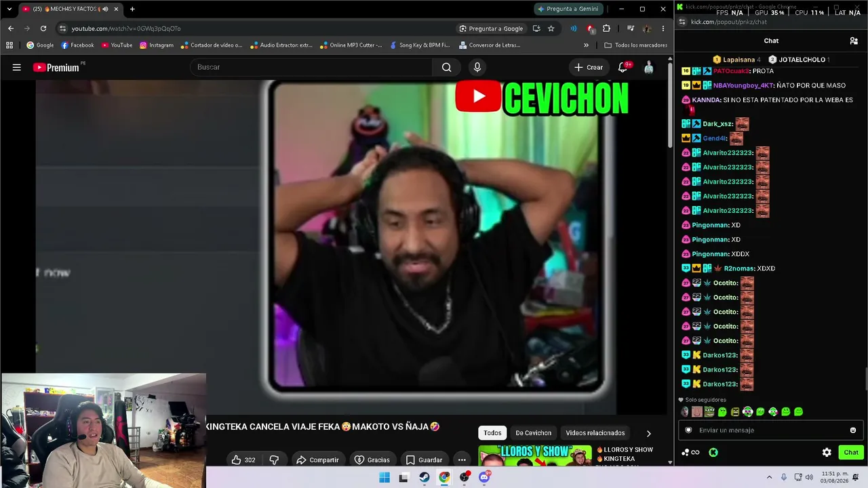The width and height of the screenshot is (868, 488).
Task: Open Steam from the taskbar
Action: 424,477
